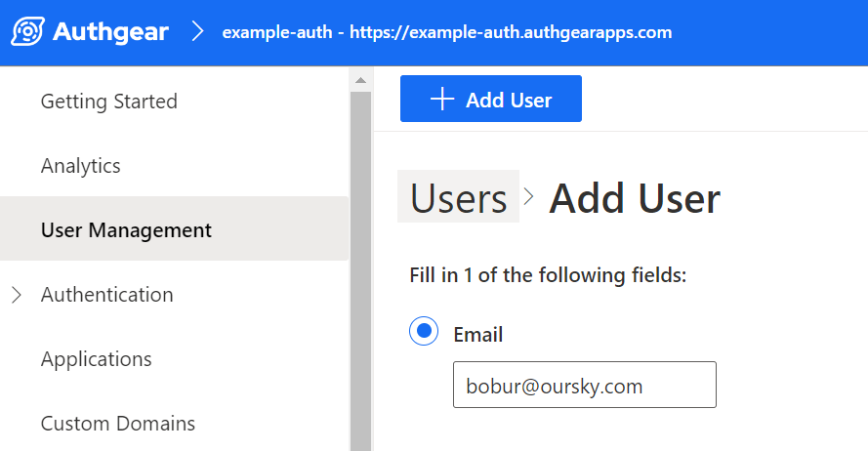Open Custom Domains settings
868x451 pixels.
click(x=118, y=424)
